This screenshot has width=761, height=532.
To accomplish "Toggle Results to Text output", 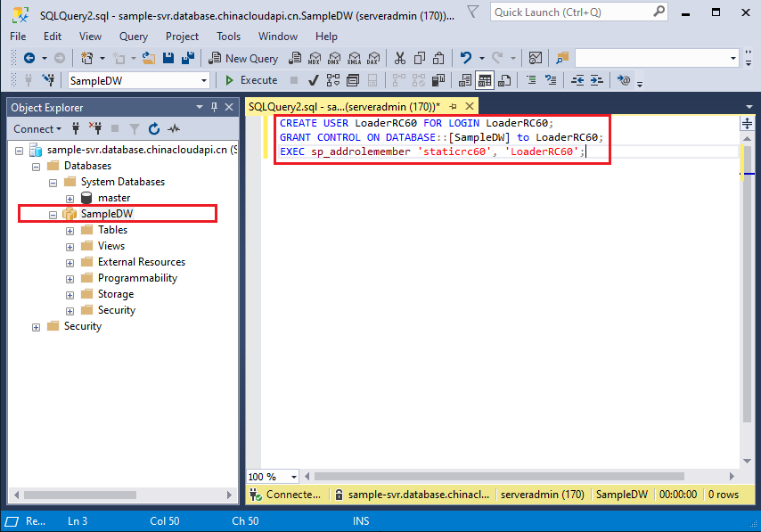I will (x=464, y=80).
